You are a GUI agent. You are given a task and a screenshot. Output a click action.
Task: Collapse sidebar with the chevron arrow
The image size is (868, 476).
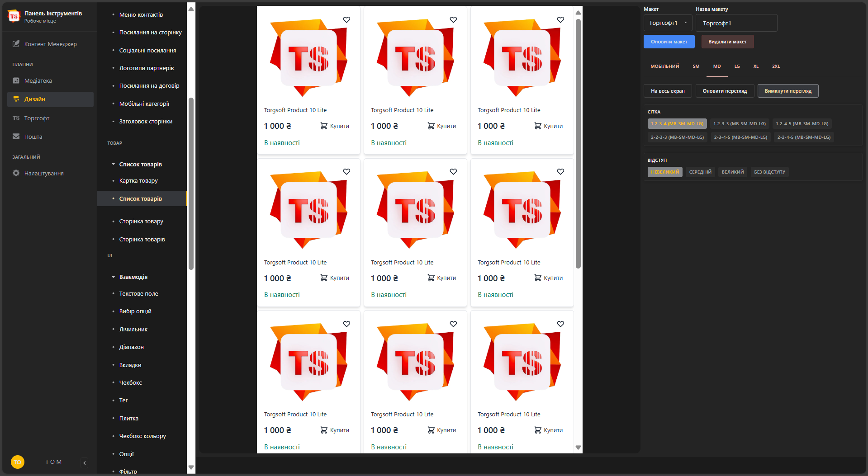[x=85, y=462]
